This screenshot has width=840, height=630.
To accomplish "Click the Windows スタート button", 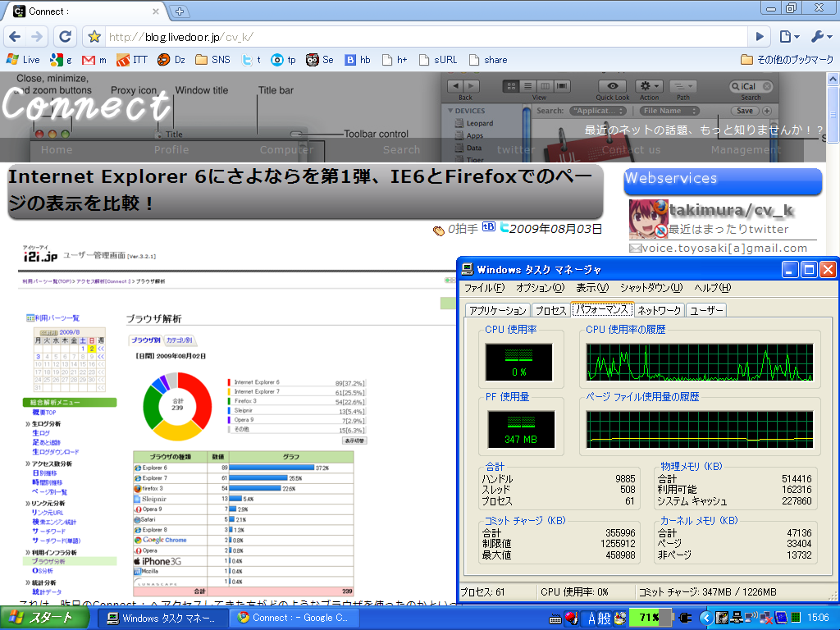I will click(x=44, y=619).
